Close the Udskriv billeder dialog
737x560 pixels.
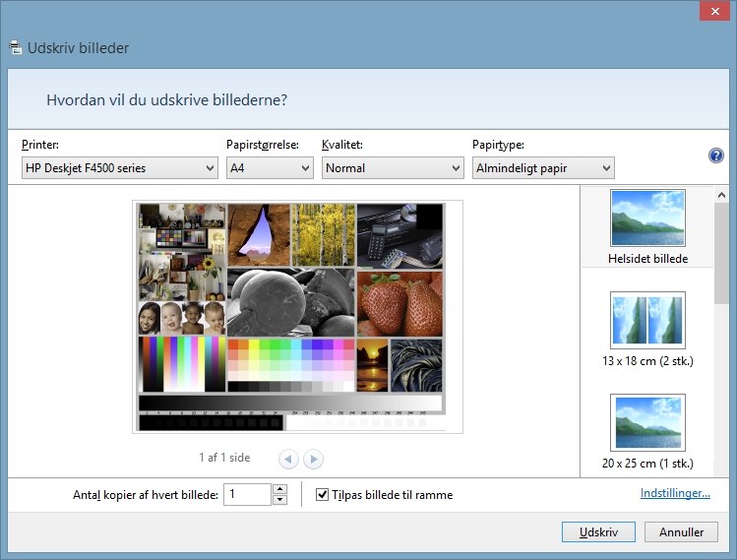[715, 11]
